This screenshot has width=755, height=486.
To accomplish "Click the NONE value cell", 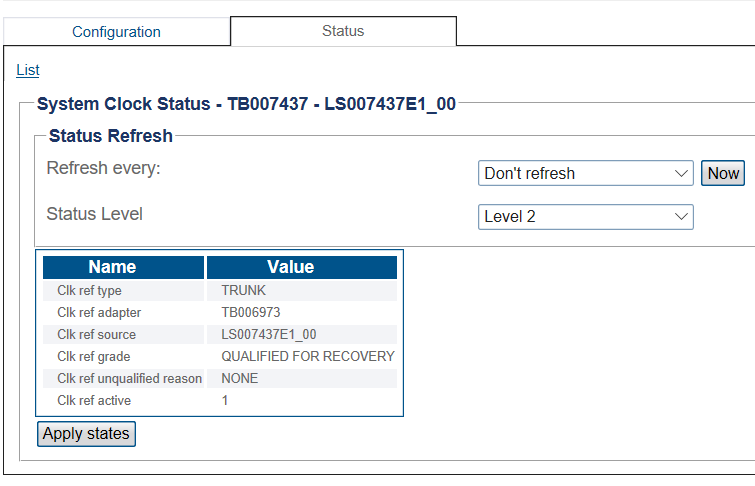I will coord(302,379).
